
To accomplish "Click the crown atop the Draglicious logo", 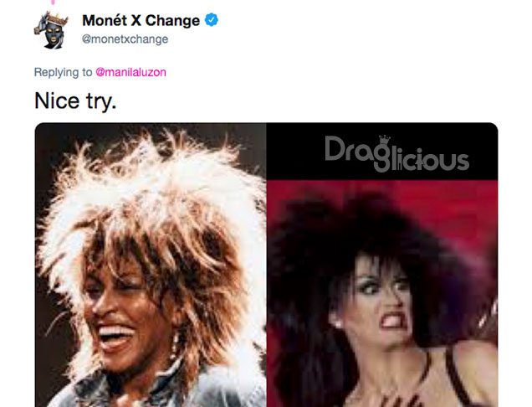I will (x=385, y=140).
